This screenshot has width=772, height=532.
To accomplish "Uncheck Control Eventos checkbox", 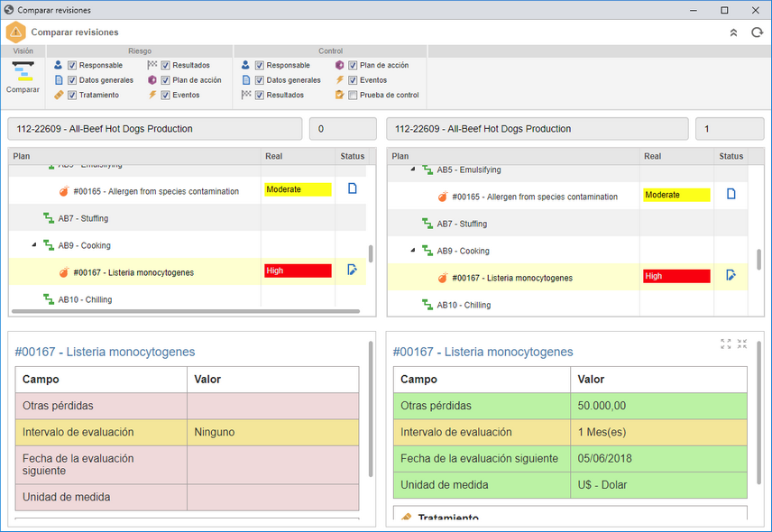I will click(353, 80).
